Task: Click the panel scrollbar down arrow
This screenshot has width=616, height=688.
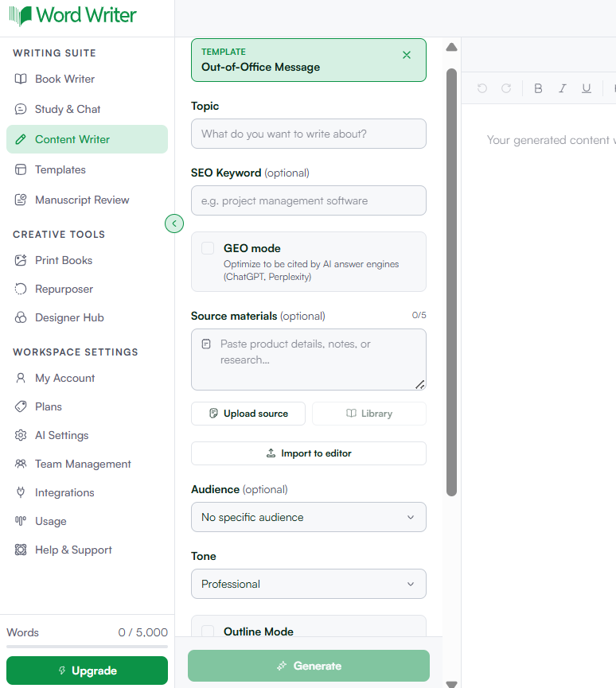Action: 451,684
